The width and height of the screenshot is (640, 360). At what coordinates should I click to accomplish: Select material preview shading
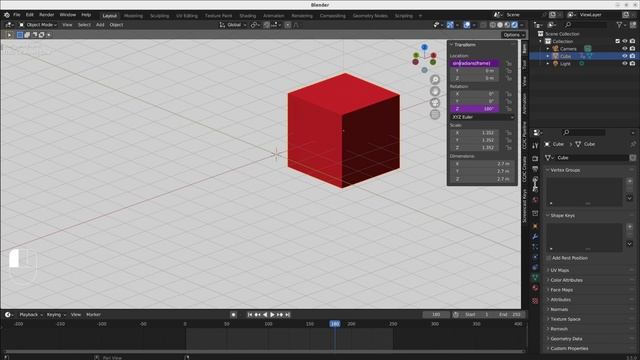tap(507, 25)
